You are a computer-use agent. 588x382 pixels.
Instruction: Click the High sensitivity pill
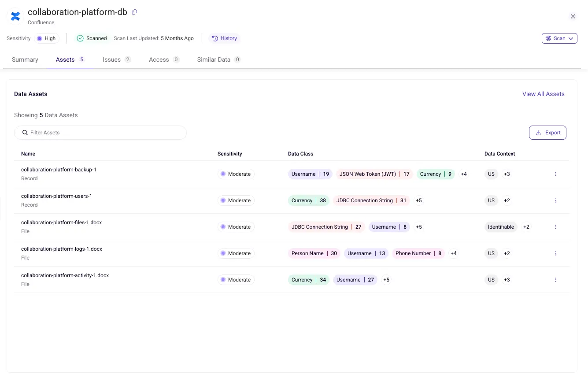[46, 38]
